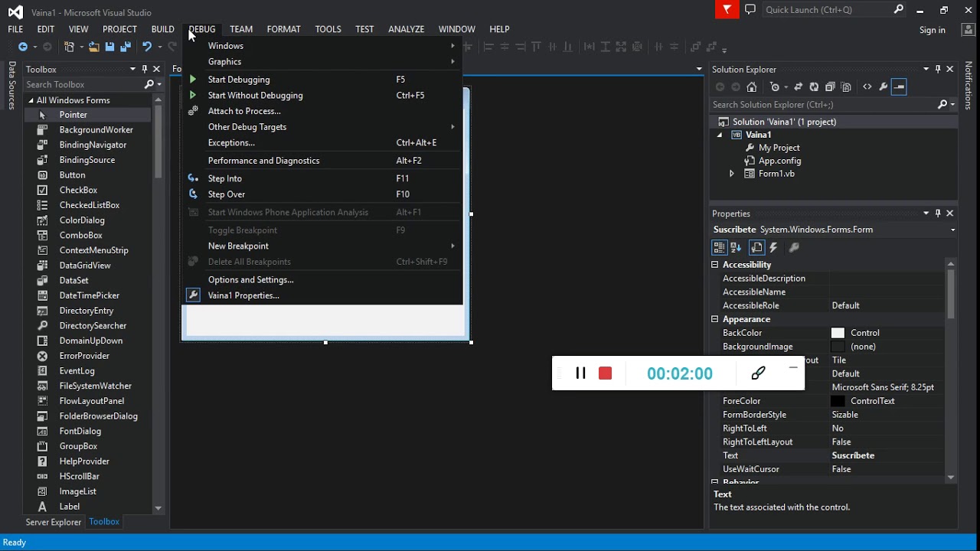Click the Toolbox search magnifier icon
The width and height of the screenshot is (980, 551).
(149, 84)
